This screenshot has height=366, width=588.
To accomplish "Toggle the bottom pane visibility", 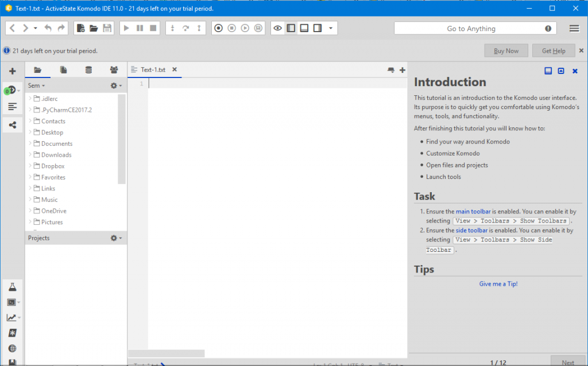I will [304, 28].
